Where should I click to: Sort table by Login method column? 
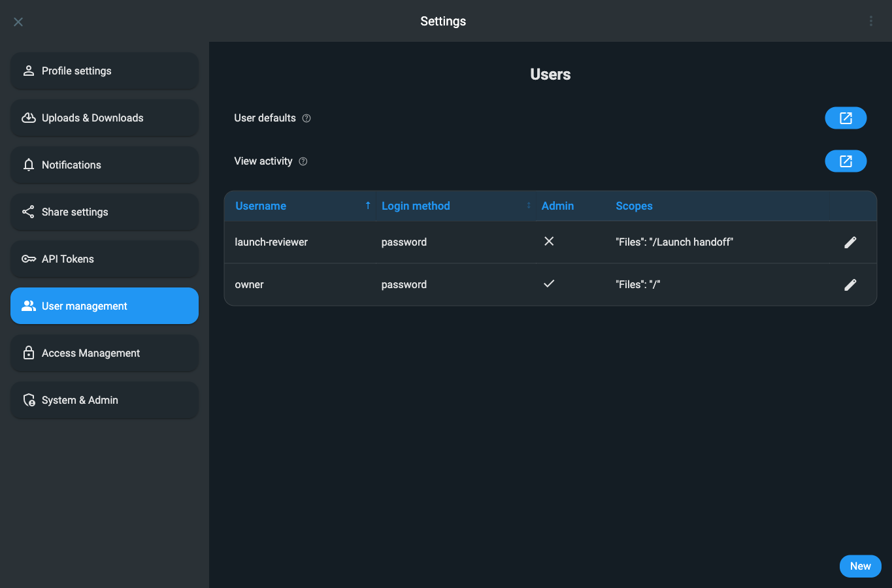456,206
